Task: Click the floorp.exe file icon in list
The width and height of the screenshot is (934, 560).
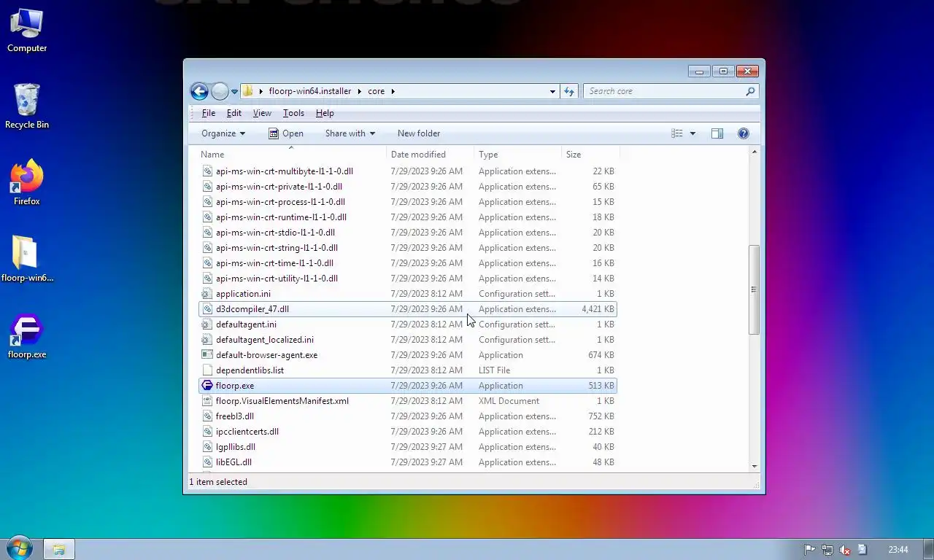Action: click(207, 386)
